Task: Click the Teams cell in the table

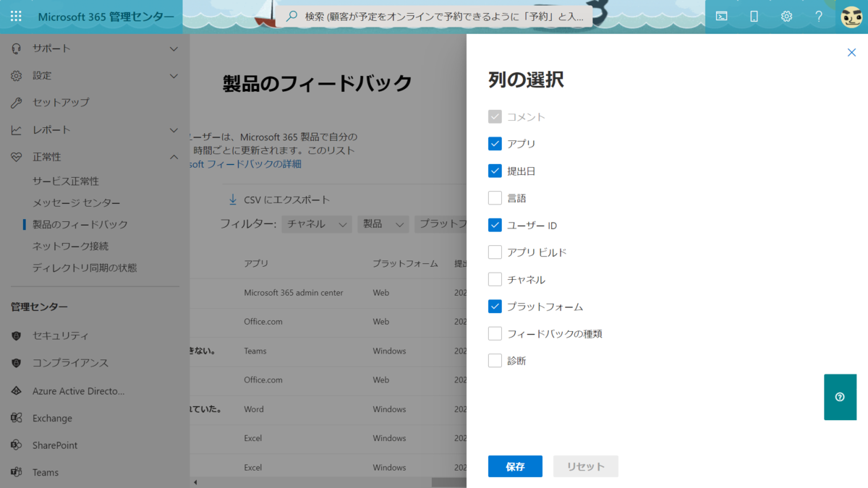Action: (255, 351)
